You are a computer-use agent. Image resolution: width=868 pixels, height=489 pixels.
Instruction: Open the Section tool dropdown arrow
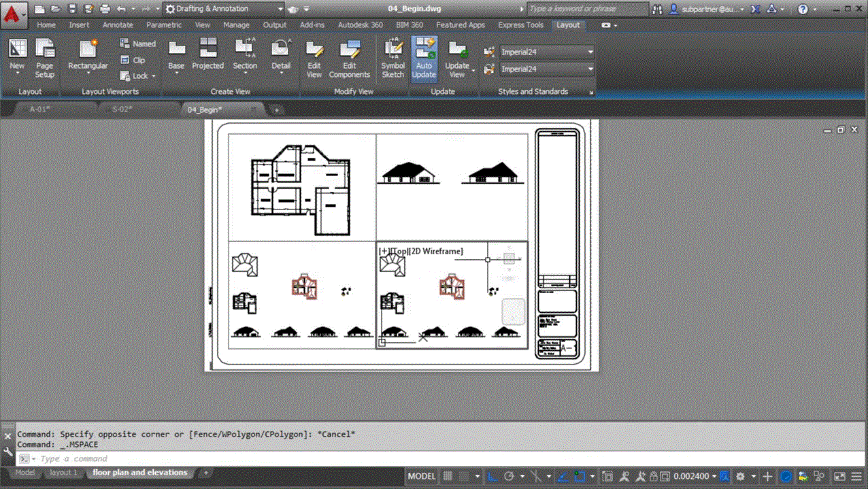[245, 74]
